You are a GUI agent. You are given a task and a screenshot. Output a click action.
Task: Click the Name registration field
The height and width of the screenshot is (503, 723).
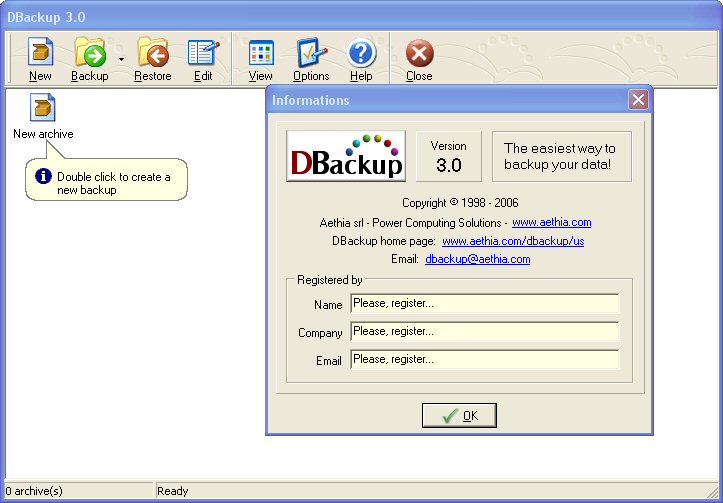click(x=485, y=304)
